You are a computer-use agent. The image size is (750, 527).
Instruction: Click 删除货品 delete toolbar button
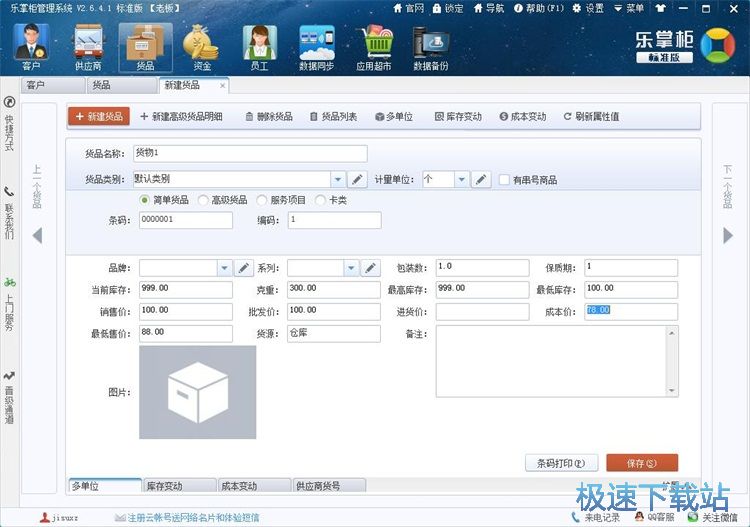coord(269,116)
